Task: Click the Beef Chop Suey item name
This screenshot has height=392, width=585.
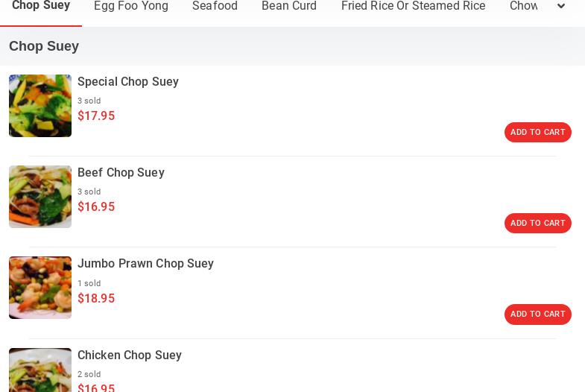Action: click(121, 173)
